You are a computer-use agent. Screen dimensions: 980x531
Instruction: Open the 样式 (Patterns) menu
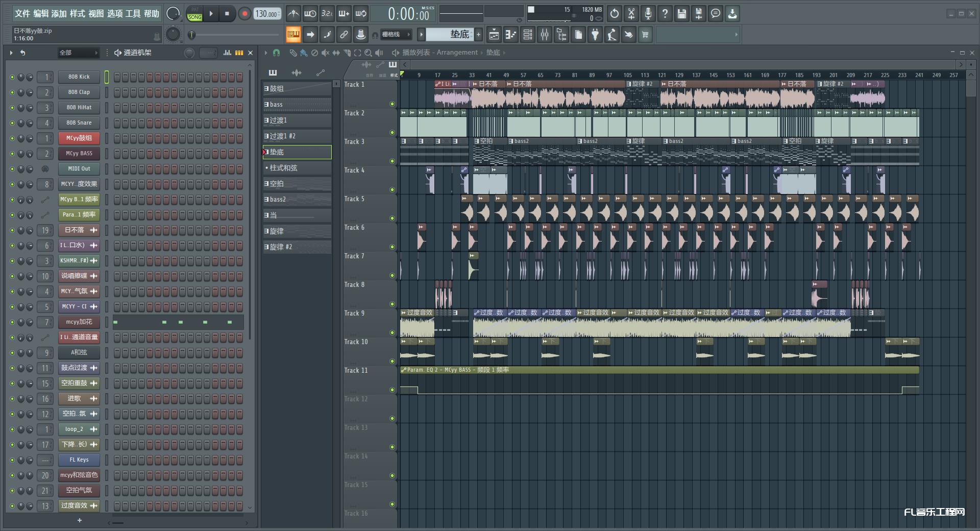77,14
